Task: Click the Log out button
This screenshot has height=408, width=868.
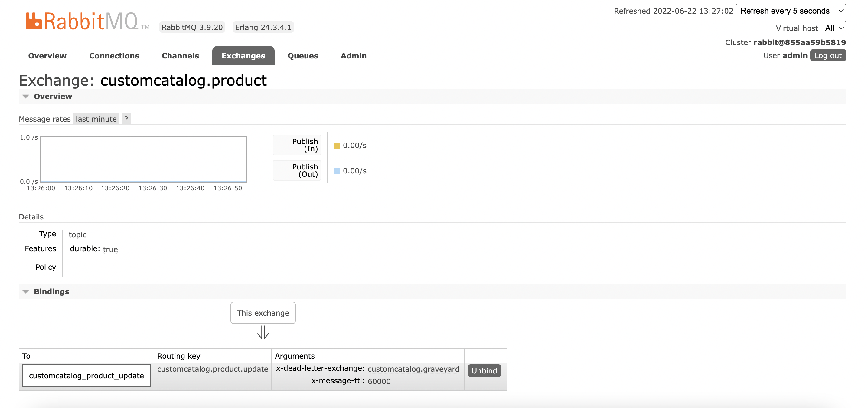Action: (828, 55)
